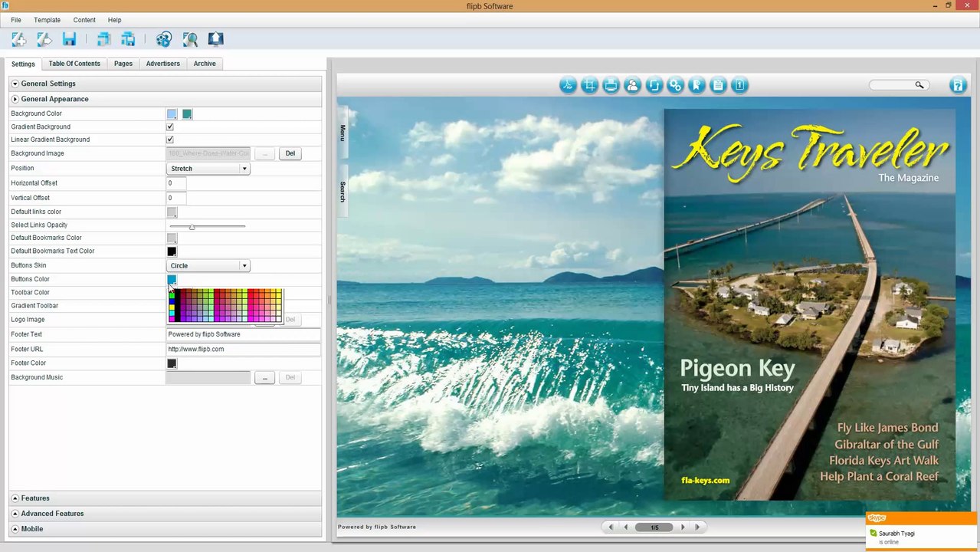Image resolution: width=980 pixels, height=552 pixels.
Task: Click the gears settings round button
Action: point(675,85)
